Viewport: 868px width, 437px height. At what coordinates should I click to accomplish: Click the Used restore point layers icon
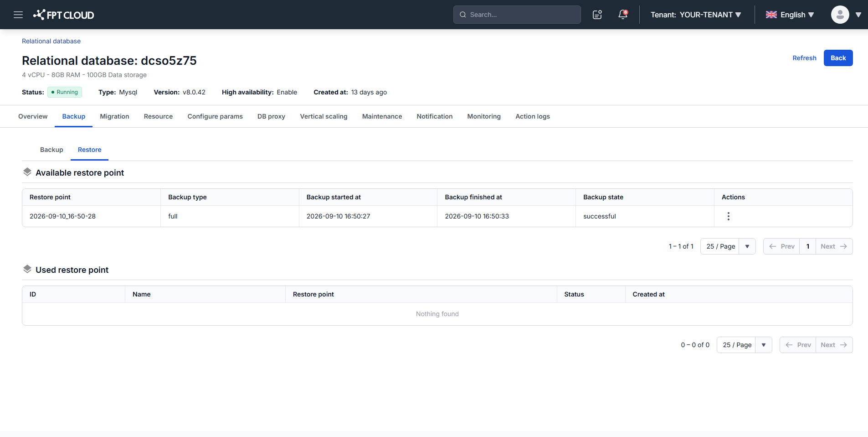(27, 269)
